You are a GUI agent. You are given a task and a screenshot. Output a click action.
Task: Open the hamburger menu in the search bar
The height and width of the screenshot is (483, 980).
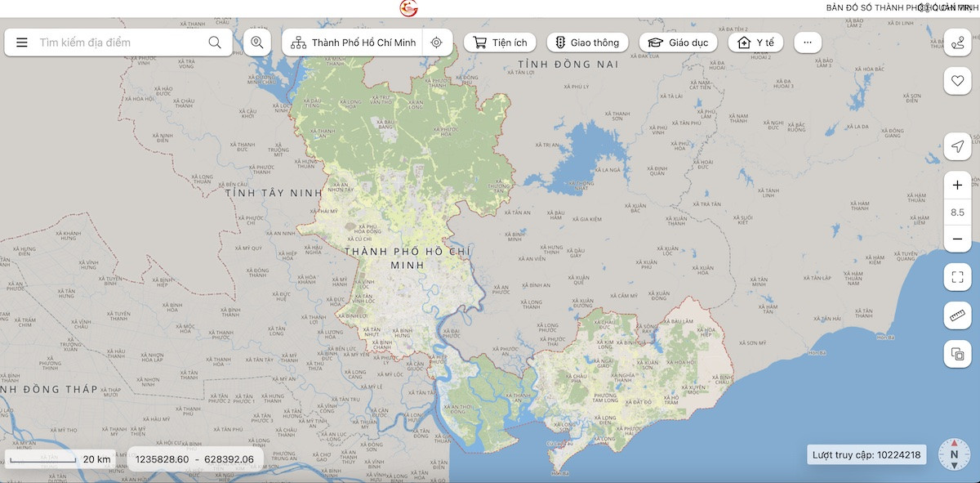click(x=22, y=42)
